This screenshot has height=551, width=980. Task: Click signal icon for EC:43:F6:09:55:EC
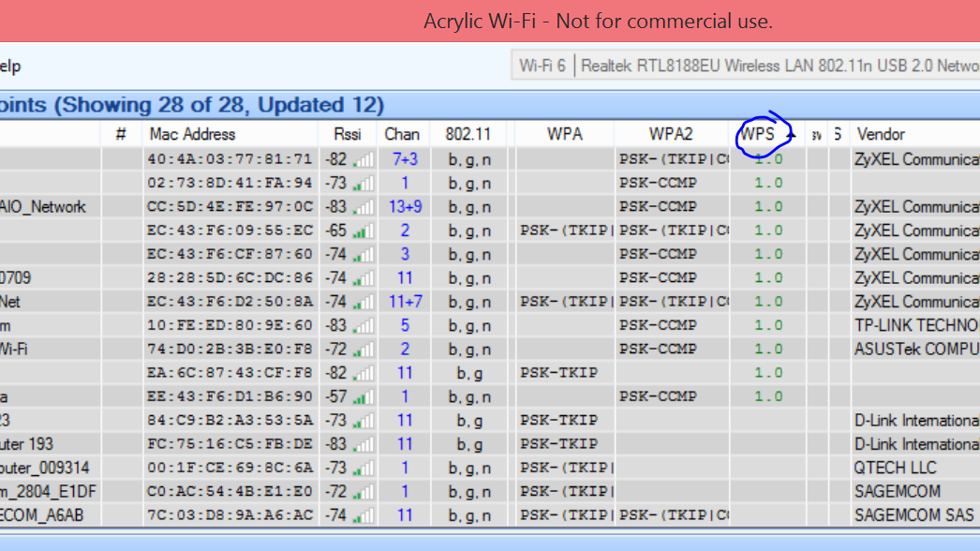click(x=364, y=231)
